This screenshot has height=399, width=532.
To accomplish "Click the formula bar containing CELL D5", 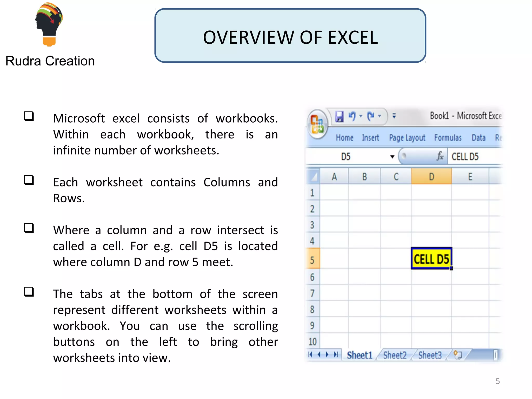I will pos(475,157).
